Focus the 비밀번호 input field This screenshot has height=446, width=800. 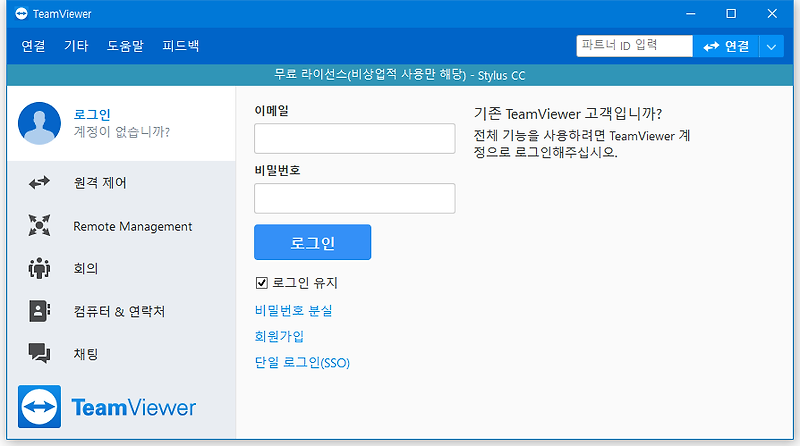point(355,199)
